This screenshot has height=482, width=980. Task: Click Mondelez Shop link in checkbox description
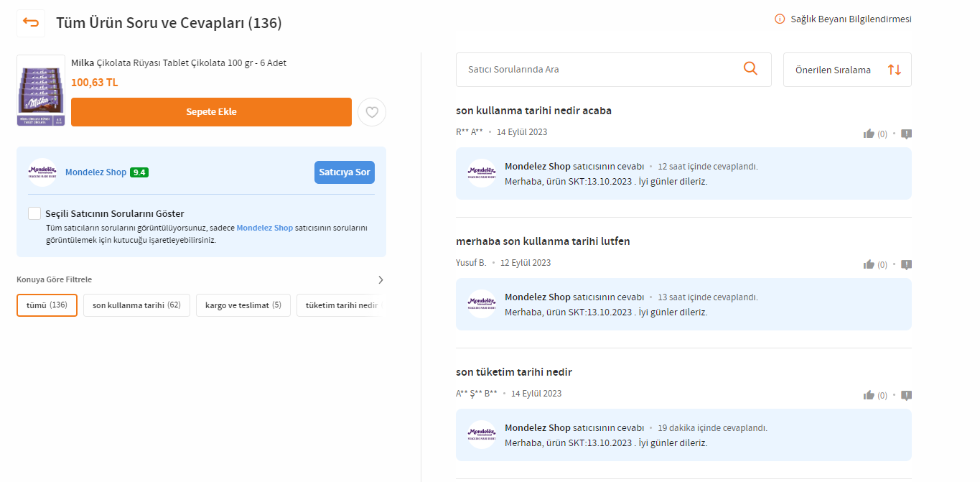click(264, 228)
